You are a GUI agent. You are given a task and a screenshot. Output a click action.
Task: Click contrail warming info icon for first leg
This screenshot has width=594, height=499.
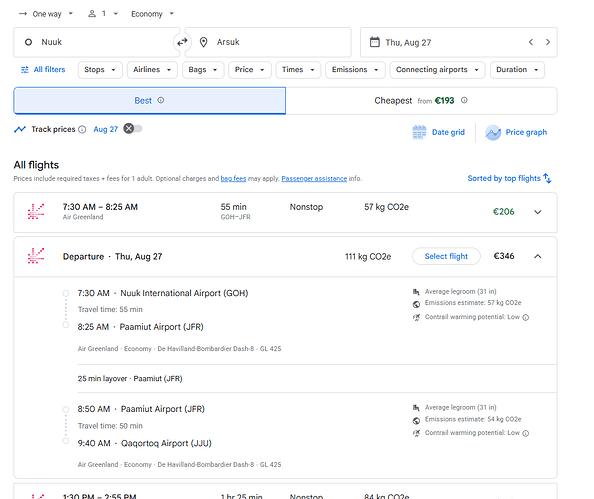[525, 318]
